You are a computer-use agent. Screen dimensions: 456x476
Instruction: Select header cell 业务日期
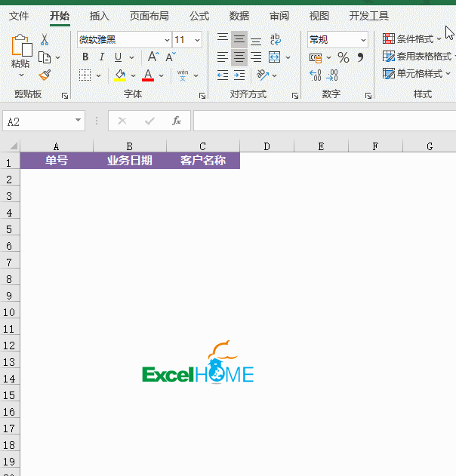130,161
